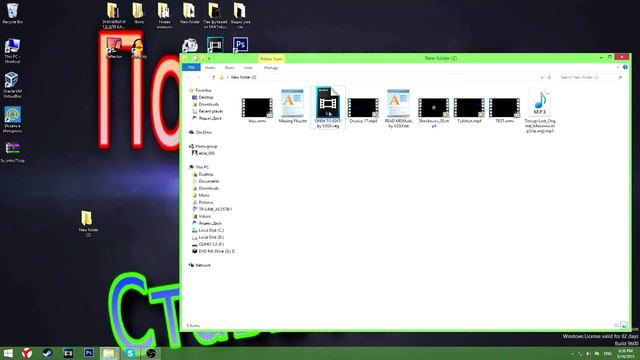Select the READ ME text file by V3GX
The height and width of the screenshot is (360, 640).
coord(398,109)
